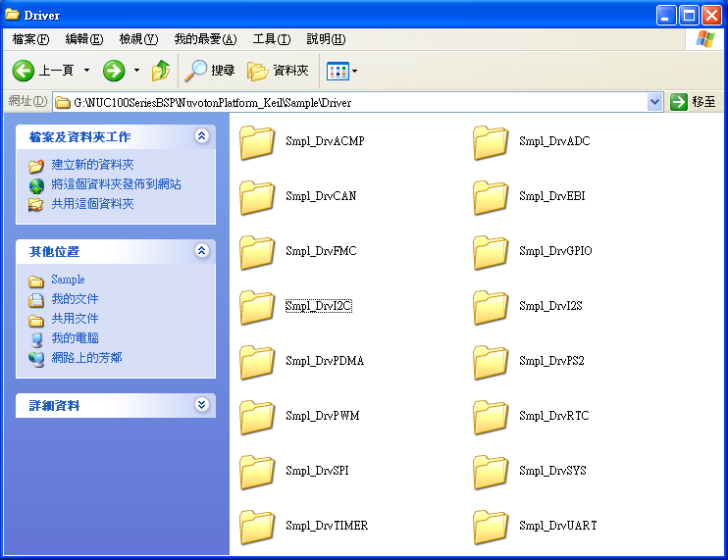
Task: Click the green Forward arrow icon
Action: pos(114,71)
